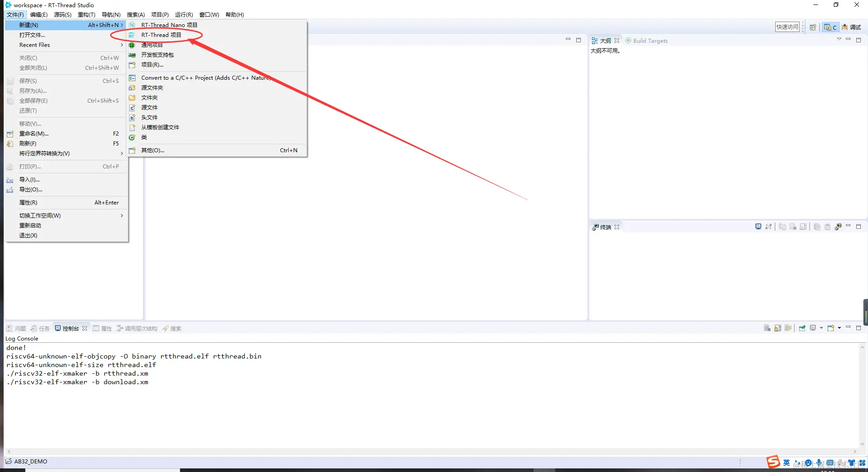This screenshot has width=868, height=472.
Task: Expand 切换工作空间(W) submenu
Action: click(x=66, y=216)
